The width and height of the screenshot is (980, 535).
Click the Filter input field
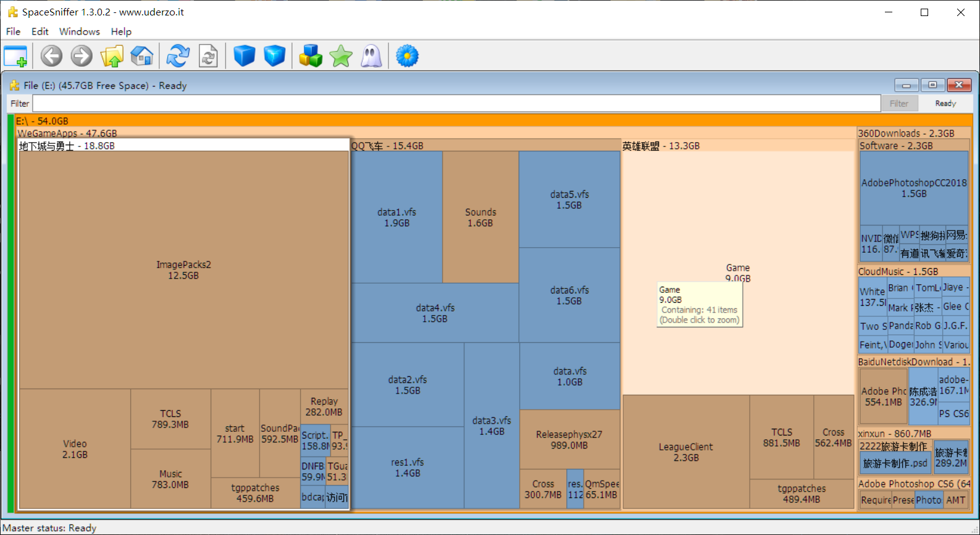point(456,103)
